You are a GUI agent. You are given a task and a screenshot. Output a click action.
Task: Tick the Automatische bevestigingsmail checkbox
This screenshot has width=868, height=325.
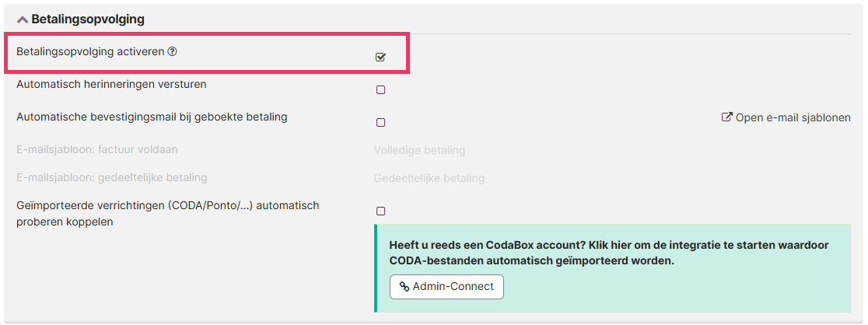[x=380, y=122]
